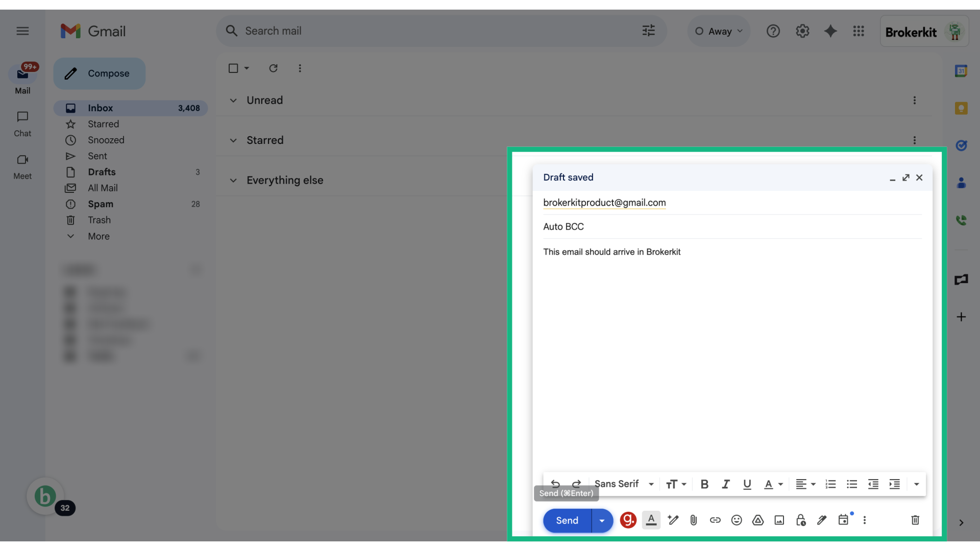The width and height of the screenshot is (980, 551).
Task: Switch to Chat in left rail
Action: (x=22, y=124)
